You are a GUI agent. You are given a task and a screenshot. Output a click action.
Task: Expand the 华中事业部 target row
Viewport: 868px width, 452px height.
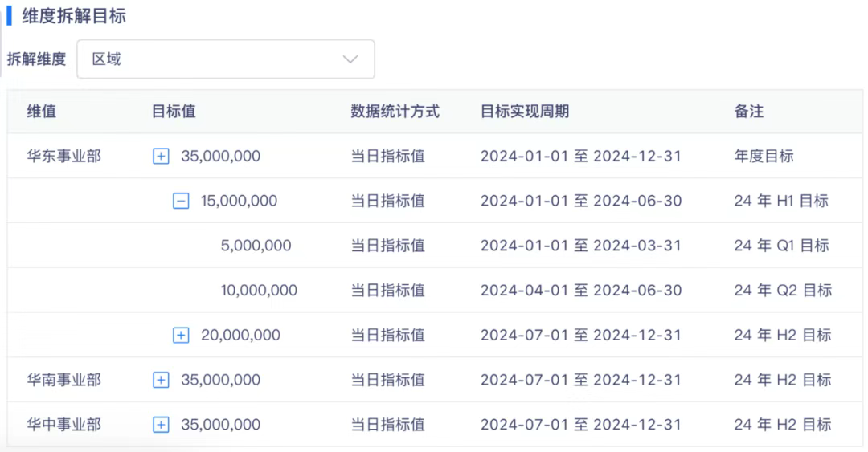[x=161, y=425]
